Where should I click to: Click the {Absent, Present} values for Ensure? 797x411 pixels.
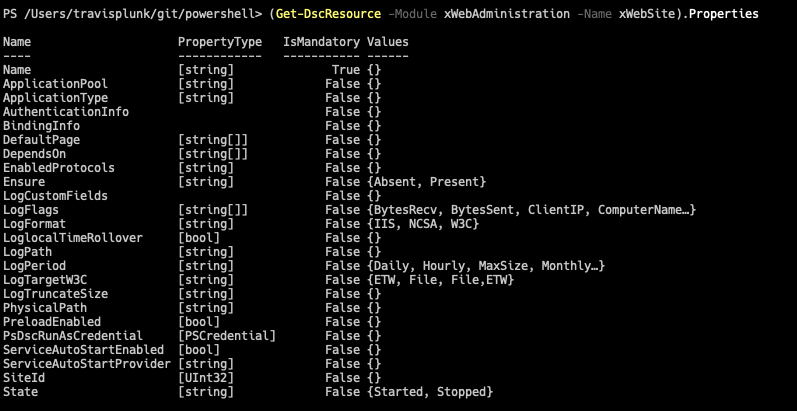click(x=426, y=182)
